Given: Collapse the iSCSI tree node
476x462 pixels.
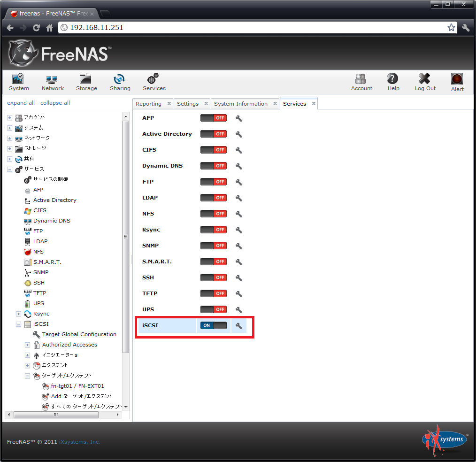Looking at the screenshot, I should [18, 324].
